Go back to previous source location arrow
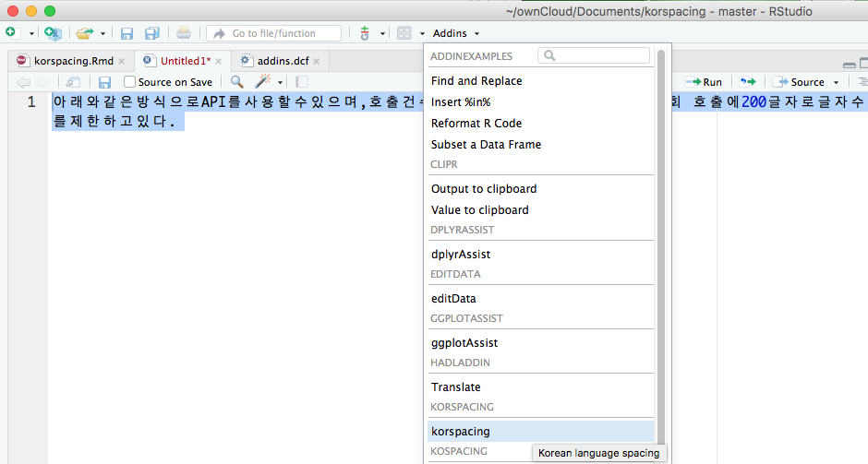This screenshot has height=464, width=868. pos(23,82)
